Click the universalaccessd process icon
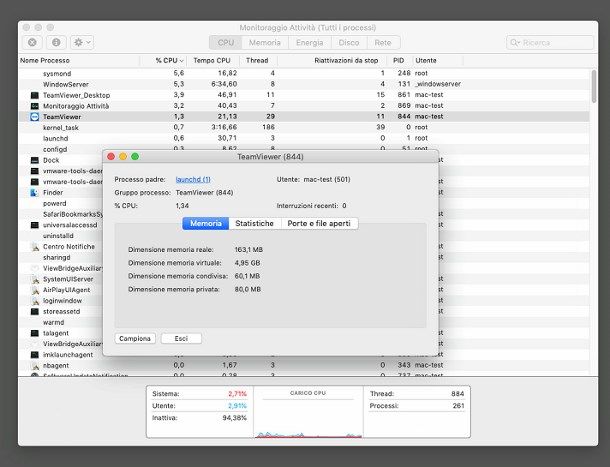 coord(35,225)
